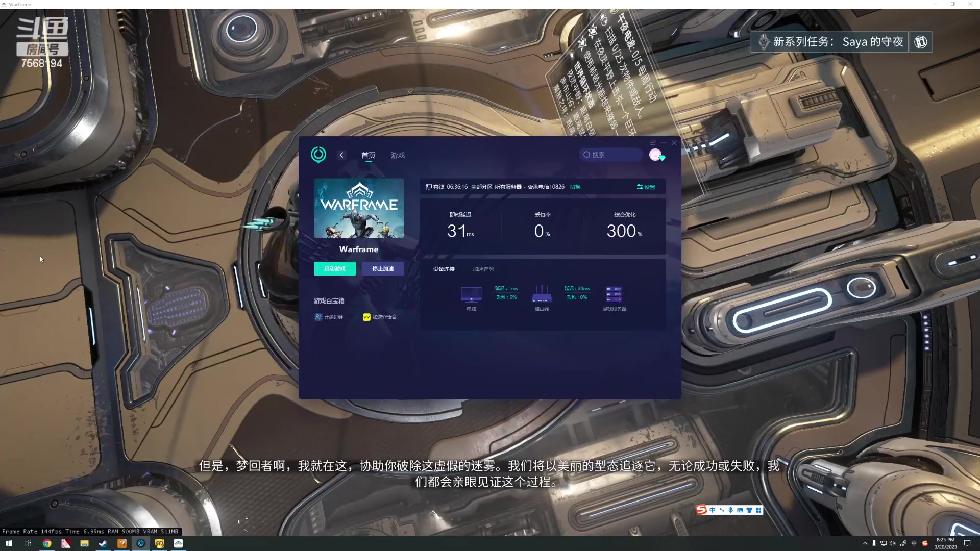
Task: Click the 有线 wired connection icon
Action: pos(429,187)
